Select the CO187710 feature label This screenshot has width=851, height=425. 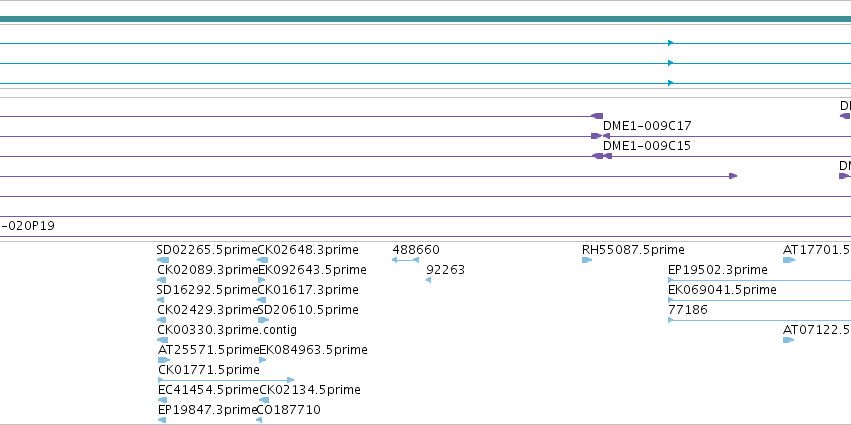pyautogui.click(x=289, y=410)
